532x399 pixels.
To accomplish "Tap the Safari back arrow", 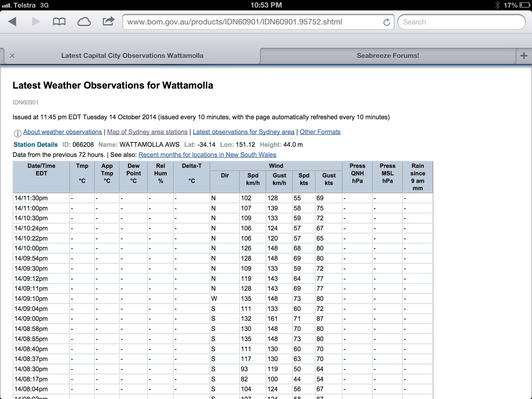I will coord(12,22).
